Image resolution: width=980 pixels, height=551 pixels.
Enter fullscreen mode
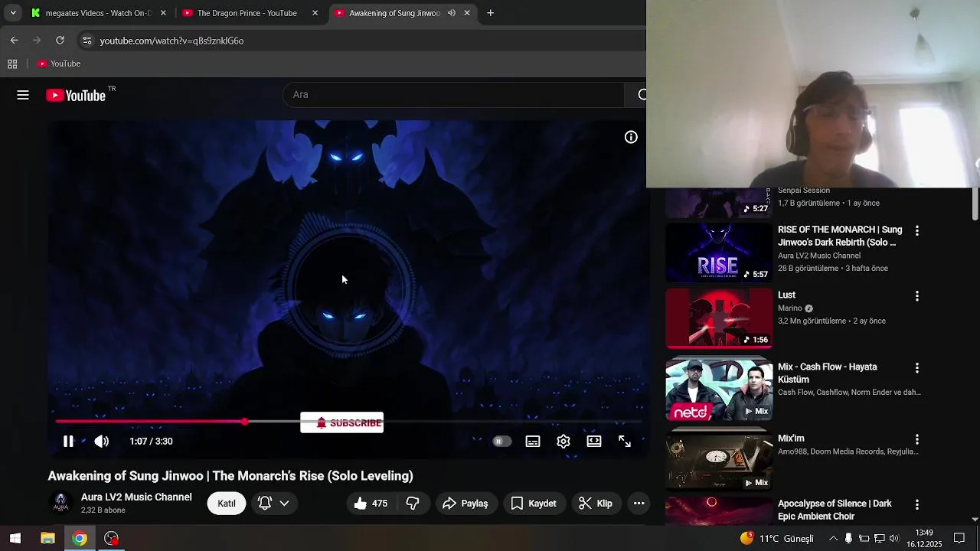pos(625,442)
